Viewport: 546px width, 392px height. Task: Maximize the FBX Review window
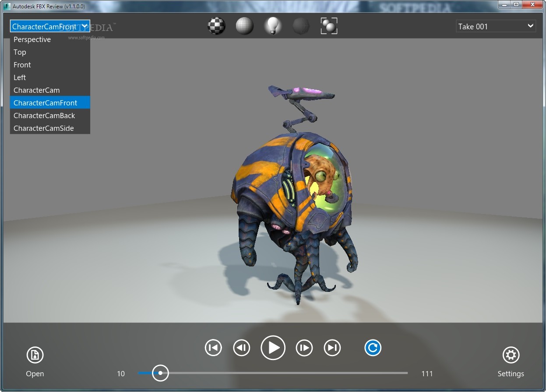point(516,4)
